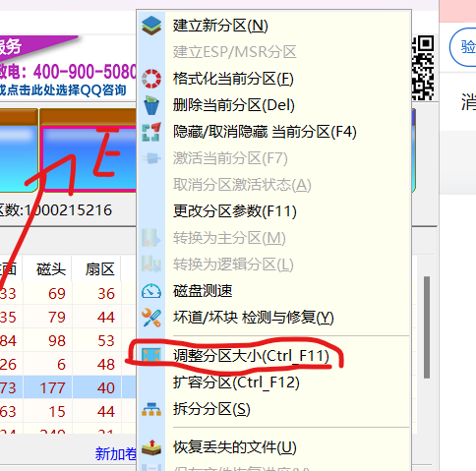This screenshot has height=471, width=476.
Task: Choose 删除当前分区(Del) option
Action: pos(234,105)
